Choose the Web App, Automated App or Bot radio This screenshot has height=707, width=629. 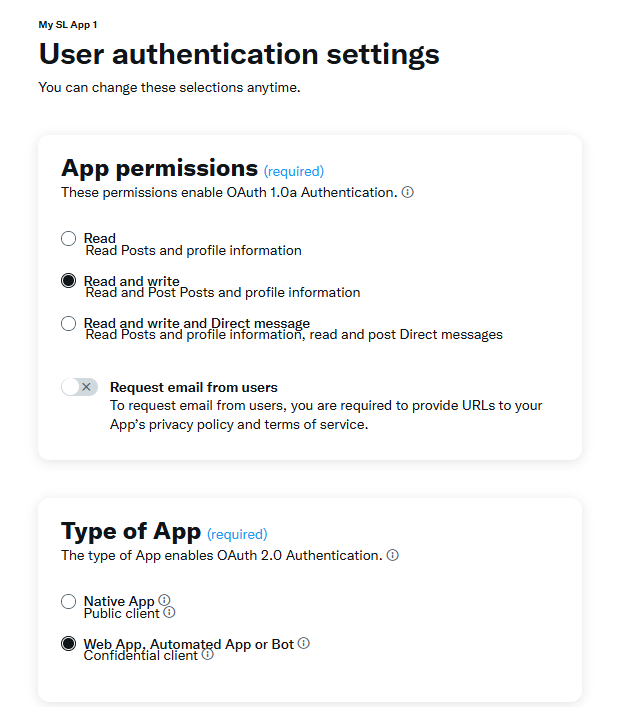68,644
